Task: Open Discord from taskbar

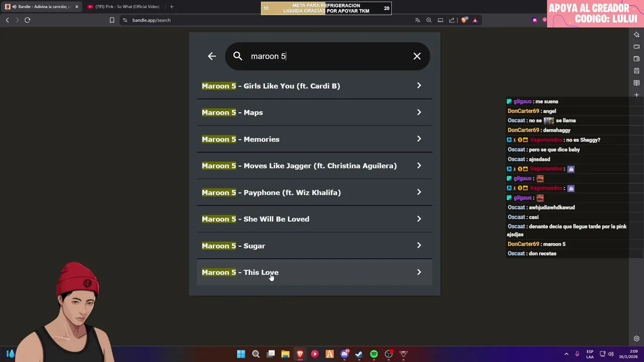Action: [x=345, y=354]
